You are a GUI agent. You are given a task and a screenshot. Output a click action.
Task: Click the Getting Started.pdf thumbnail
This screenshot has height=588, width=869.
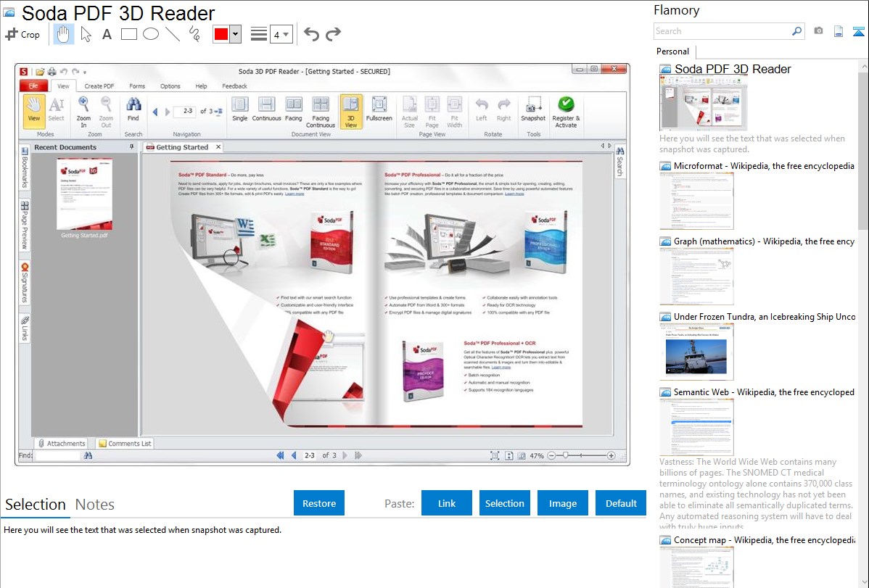click(84, 194)
